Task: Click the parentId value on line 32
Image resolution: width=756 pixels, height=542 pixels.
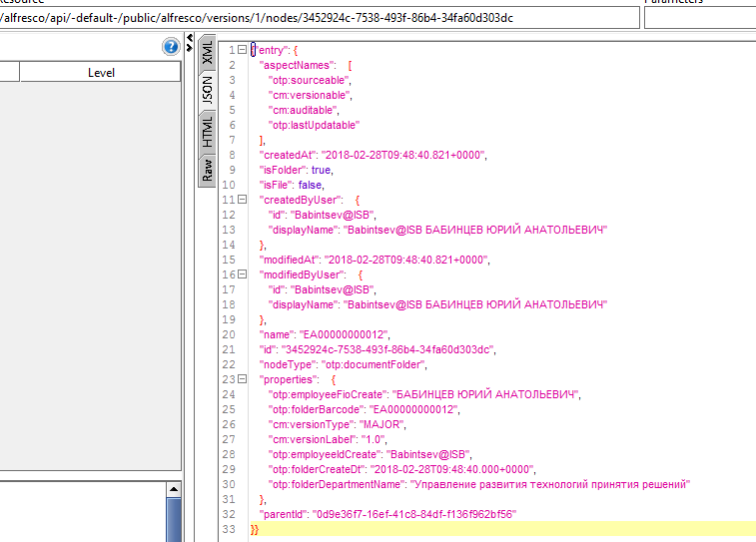Action: (414, 514)
